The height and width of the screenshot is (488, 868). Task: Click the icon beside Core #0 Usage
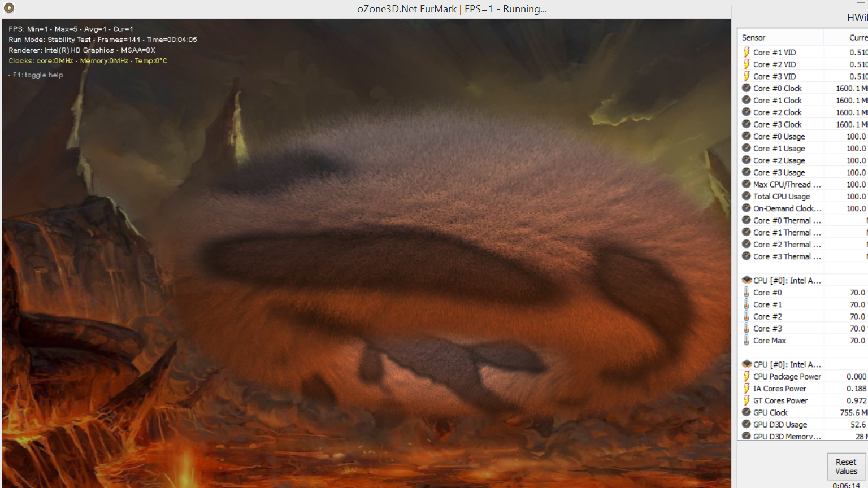747,136
